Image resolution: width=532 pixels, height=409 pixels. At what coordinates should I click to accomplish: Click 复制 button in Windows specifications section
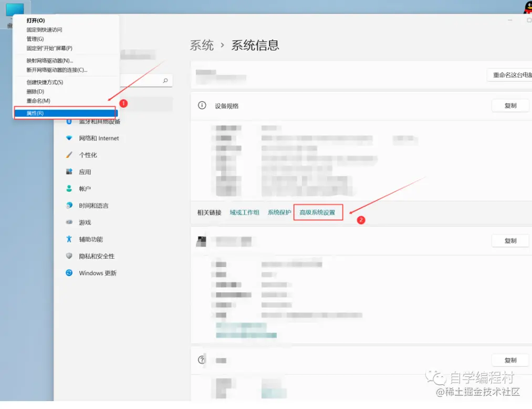pyautogui.click(x=510, y=240)
